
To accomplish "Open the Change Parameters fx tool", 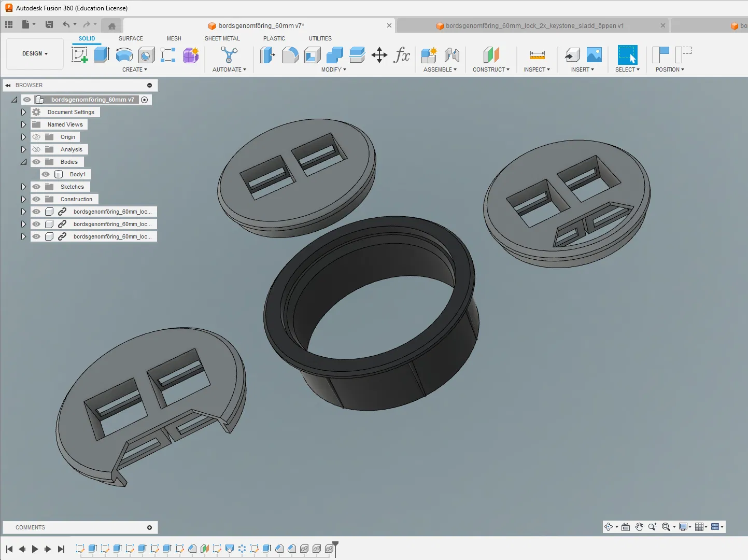I will [x=402, y=54].
